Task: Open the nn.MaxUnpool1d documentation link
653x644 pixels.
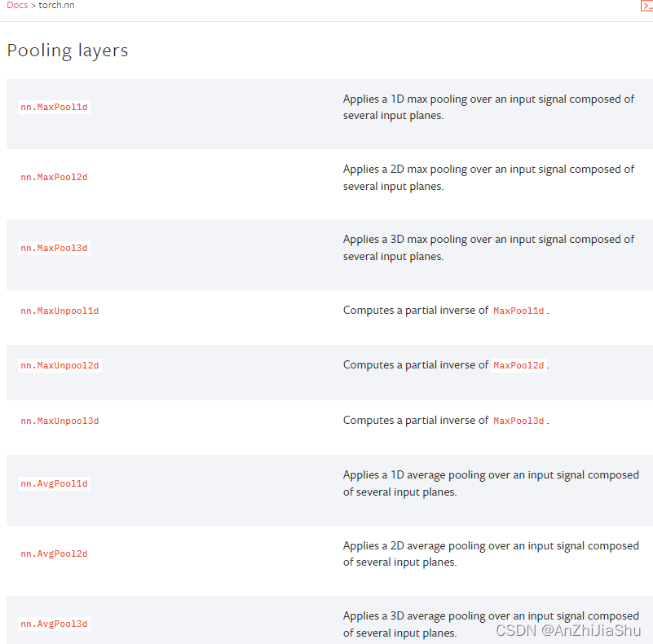Action: pos(60,311)
